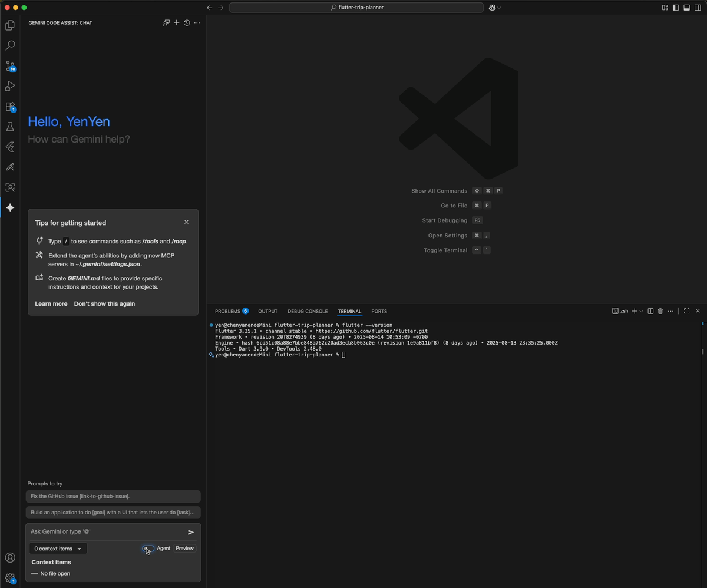The image size is (707, 588).
Task: Click the Agent label
Action: 163,549
